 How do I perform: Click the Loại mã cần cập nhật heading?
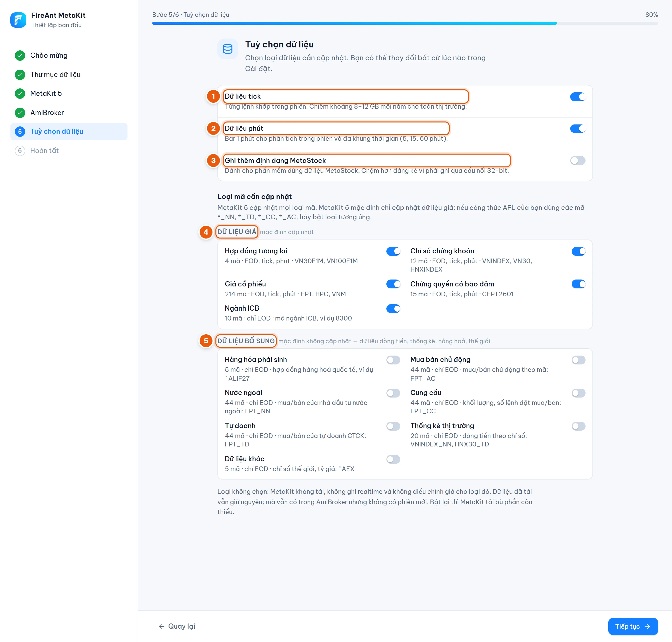tap(254, 197)
